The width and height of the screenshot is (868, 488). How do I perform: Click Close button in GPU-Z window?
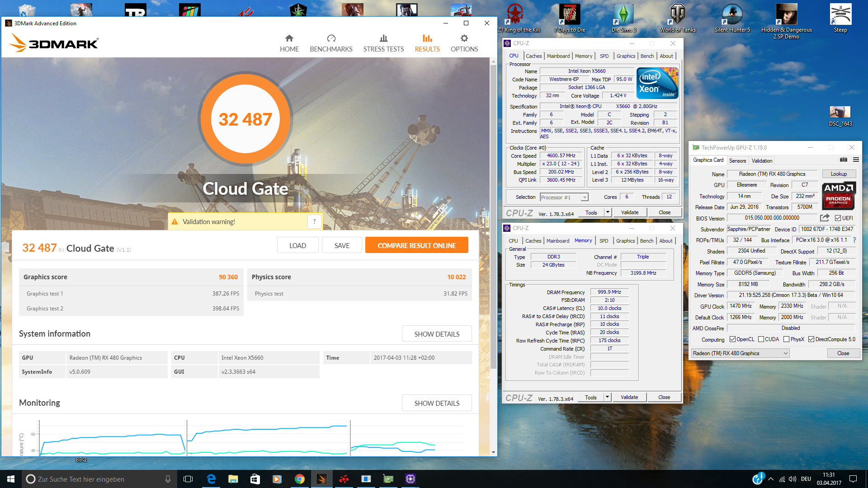click(x=843, y=353)
